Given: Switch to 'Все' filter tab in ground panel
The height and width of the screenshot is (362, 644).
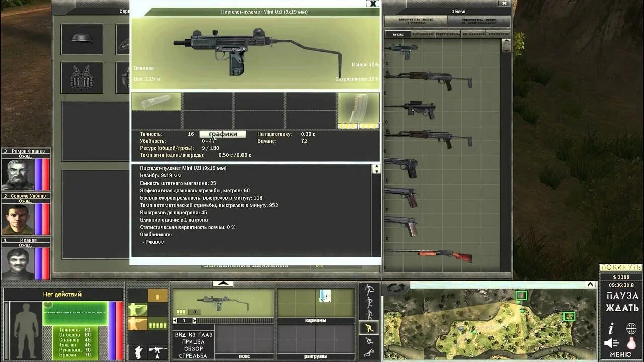Looking at the screenshot, I should coord(397,34).
